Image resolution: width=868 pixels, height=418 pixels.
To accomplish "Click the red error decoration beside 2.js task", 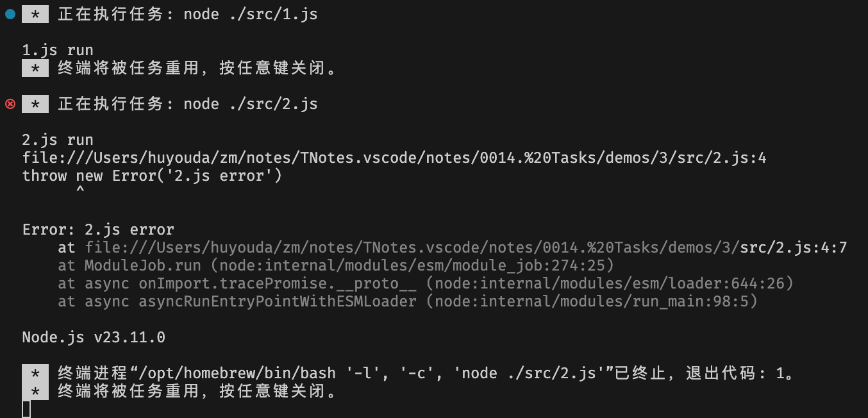I will (x=10, y=104).
